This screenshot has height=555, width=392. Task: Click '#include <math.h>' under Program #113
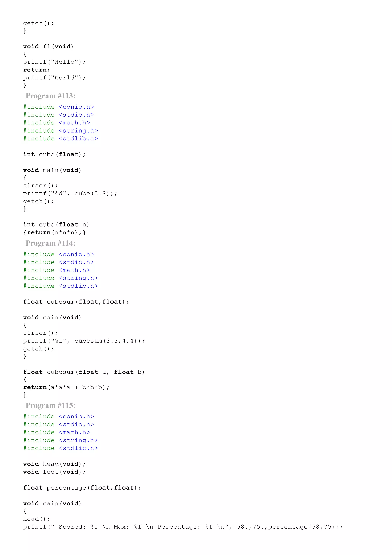56,123
